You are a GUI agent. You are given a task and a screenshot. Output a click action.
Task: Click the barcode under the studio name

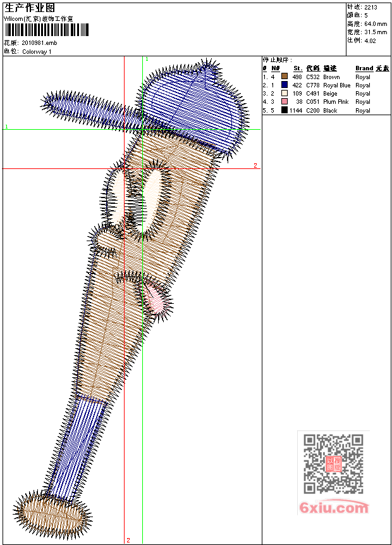pos(47,30)
